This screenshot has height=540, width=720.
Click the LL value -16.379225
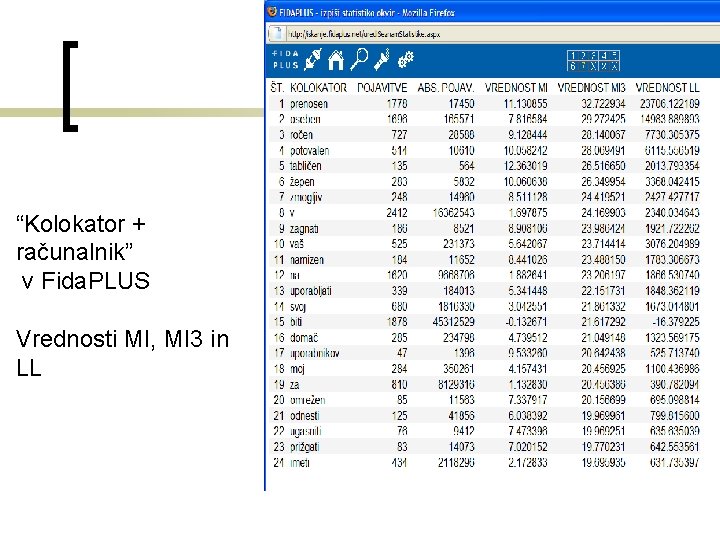coord(675,322)
